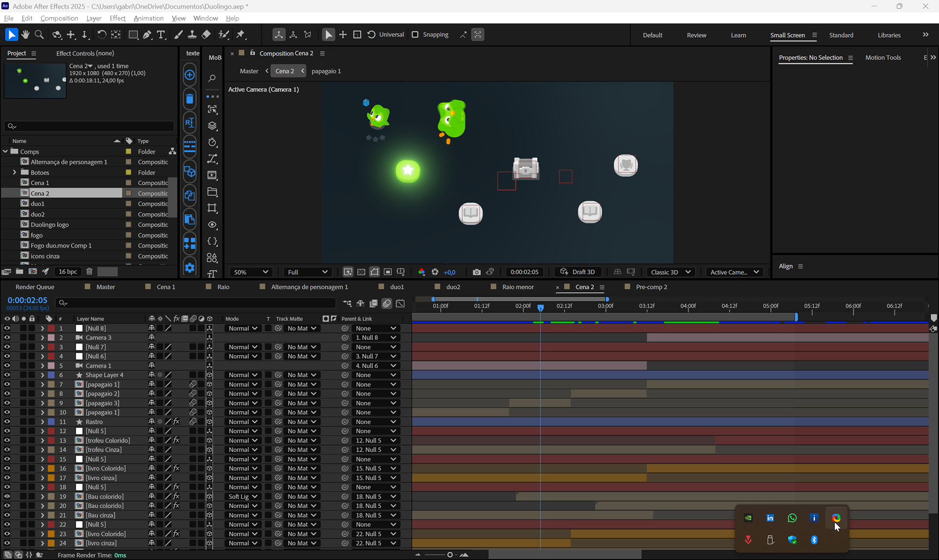This screenshot has height=560, width=939.
Task: Select the Puppet Pin tool
Action: (x=240, y=35)
